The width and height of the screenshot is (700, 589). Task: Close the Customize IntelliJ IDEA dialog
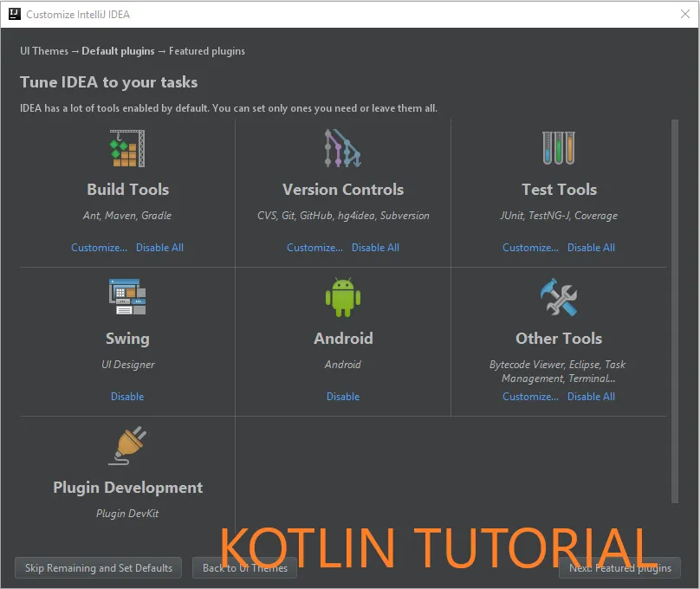coord(684,14)
